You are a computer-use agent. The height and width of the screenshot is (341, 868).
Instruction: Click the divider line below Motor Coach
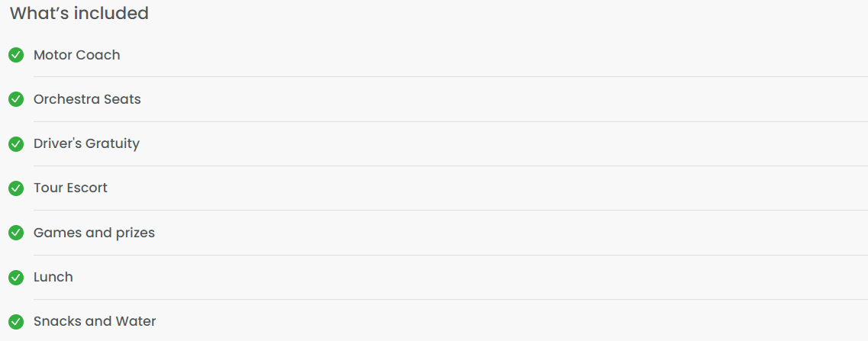[450, 77]
